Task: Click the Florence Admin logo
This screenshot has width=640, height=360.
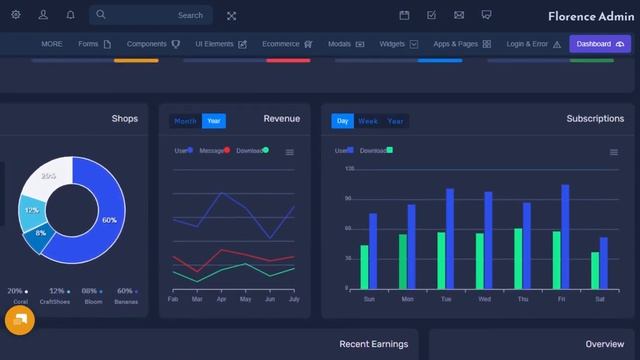Action: 591,16
